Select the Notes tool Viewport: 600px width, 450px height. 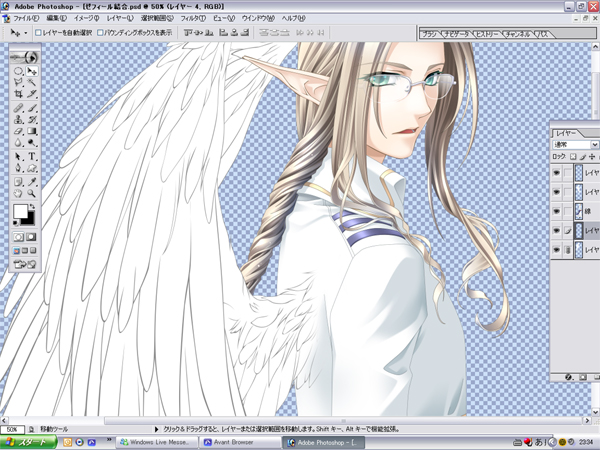[18, 182]
